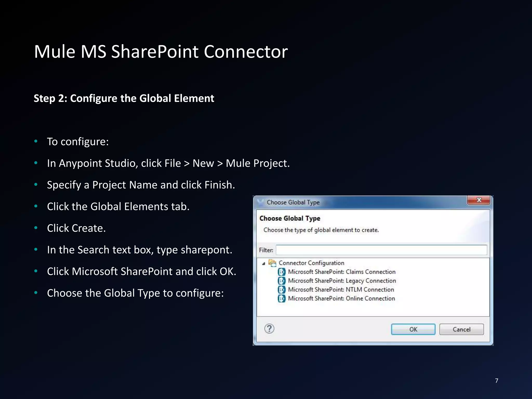Select Microsoft SharePoint: Legacy Connection
532x399 pixels.
(x=342, y=281)
